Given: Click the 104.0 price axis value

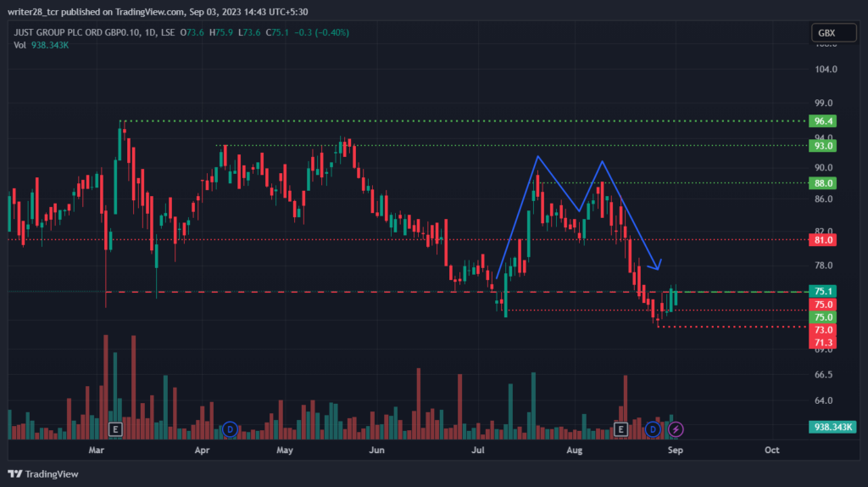Looking at the screenshot, I should tap(826, 70).
